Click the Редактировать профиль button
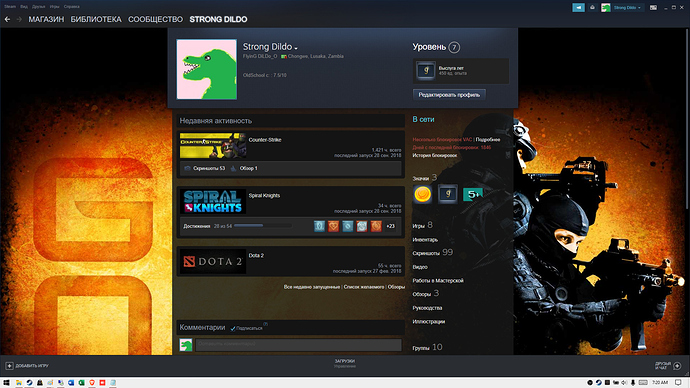690x388 pixels. tap(449, 95)
